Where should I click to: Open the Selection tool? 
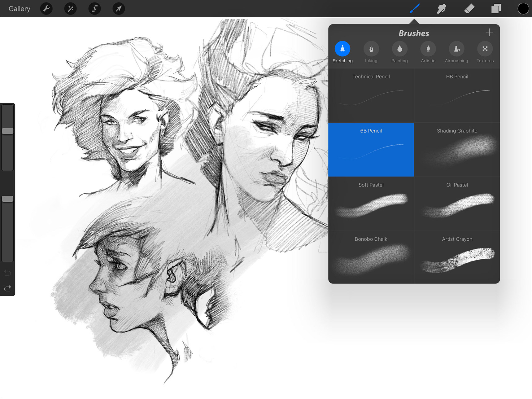tap(94, 9)
